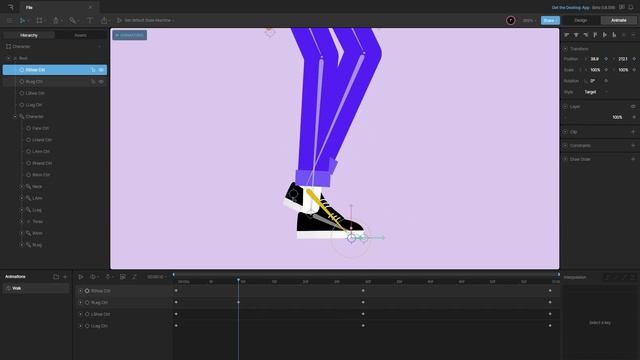Open the zoom level dropdown

tap(529, 20)
